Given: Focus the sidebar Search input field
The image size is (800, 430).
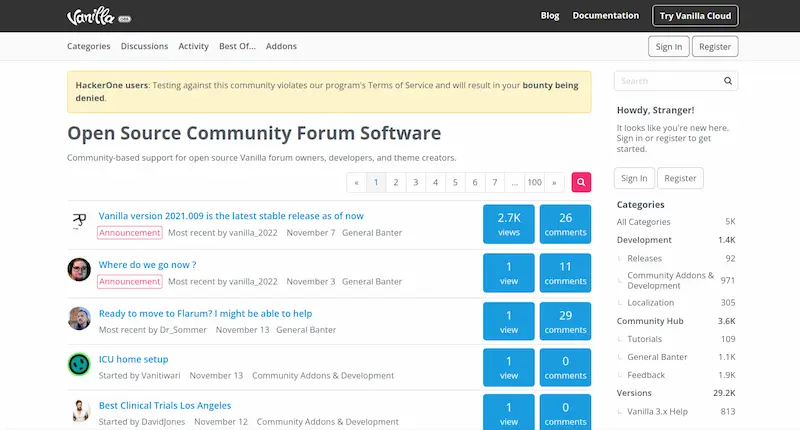Looking at the screenshot, I should (x=669, y=81).
